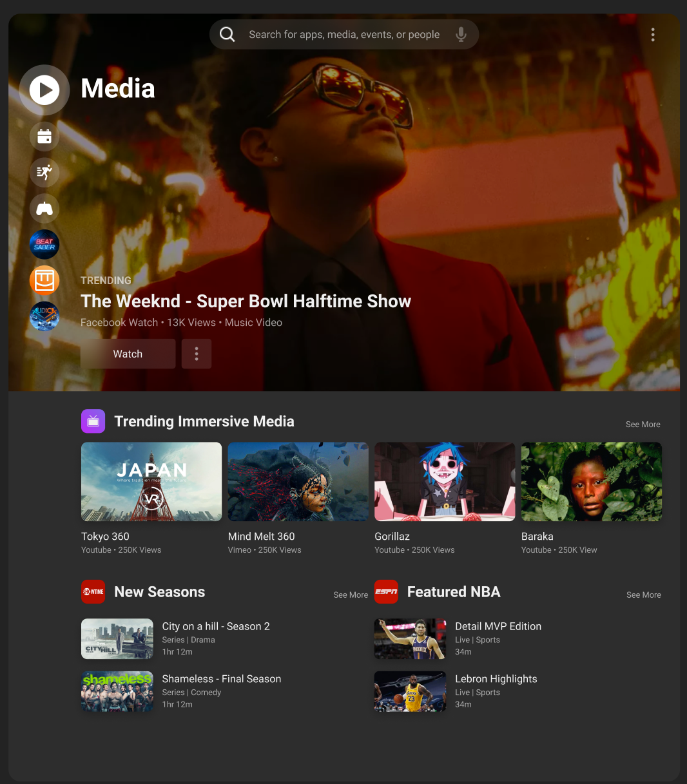
Task: Open the Games controller sidebar icon
Action: coord(44,209)
